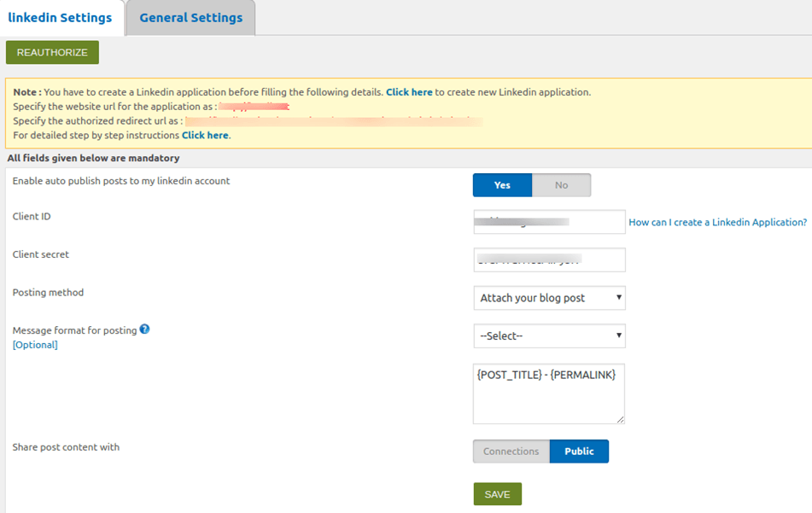Set auto publish toggle to Yes
This screenshot has height=513, width=812.
click(502, 185)
